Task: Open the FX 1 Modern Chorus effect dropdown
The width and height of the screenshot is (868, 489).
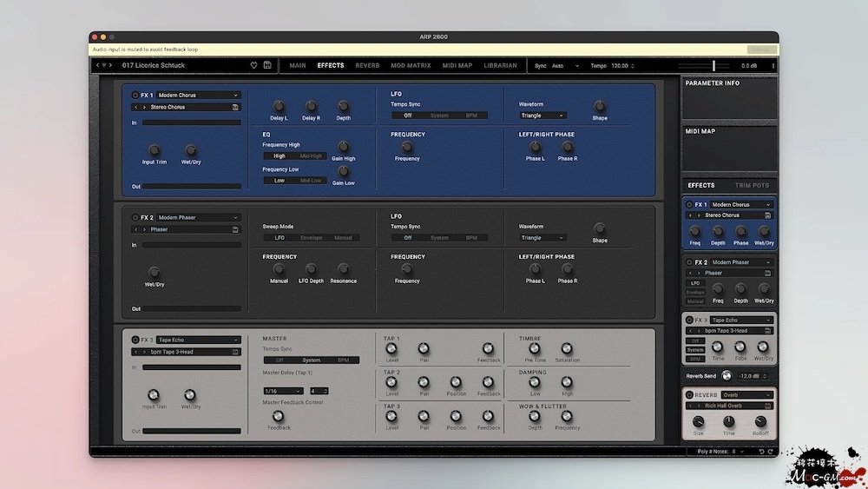Action: pyautogui.click(x=198, y=96)
